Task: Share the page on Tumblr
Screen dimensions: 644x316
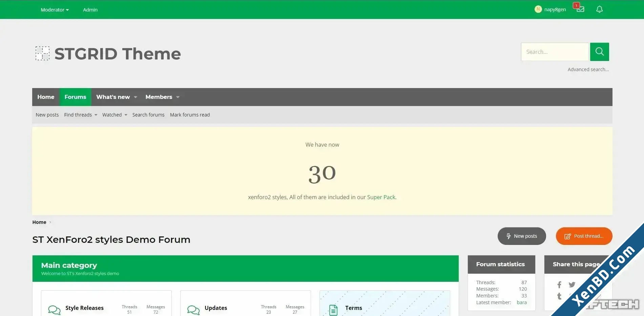Action: [559, 296]
